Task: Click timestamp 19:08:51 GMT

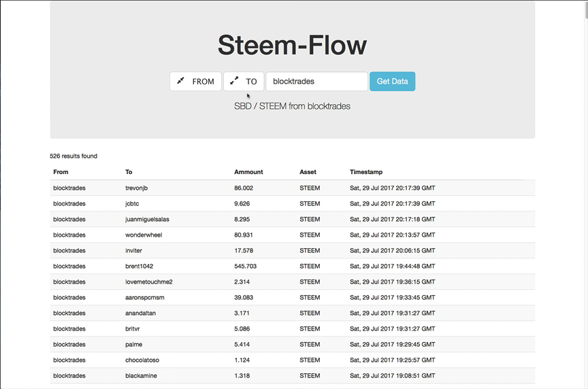Action: click(x=392, y=375)
